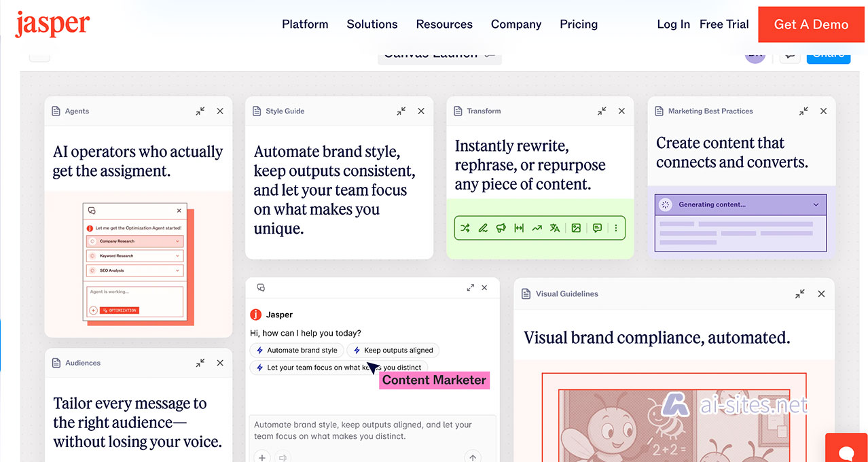Select the translate icon in Transform toolbar

(x=555, y=228)
